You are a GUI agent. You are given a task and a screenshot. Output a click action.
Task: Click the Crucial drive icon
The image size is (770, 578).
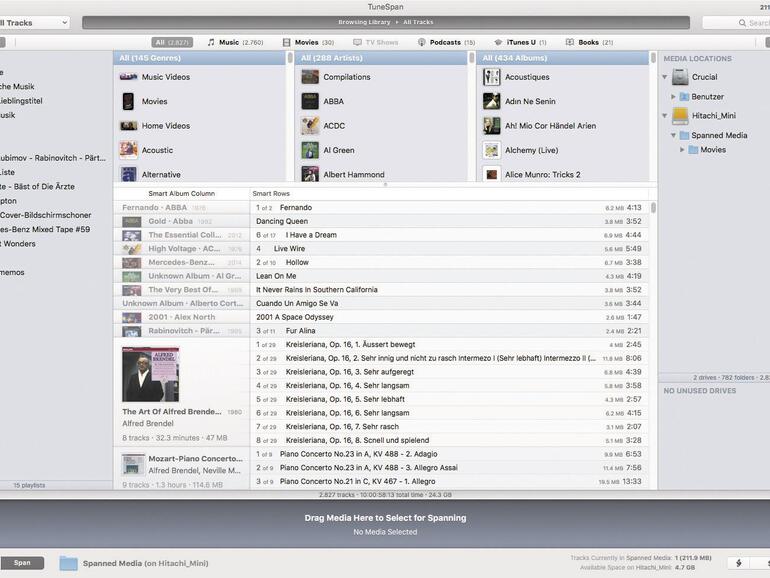[x=680, y=77]
